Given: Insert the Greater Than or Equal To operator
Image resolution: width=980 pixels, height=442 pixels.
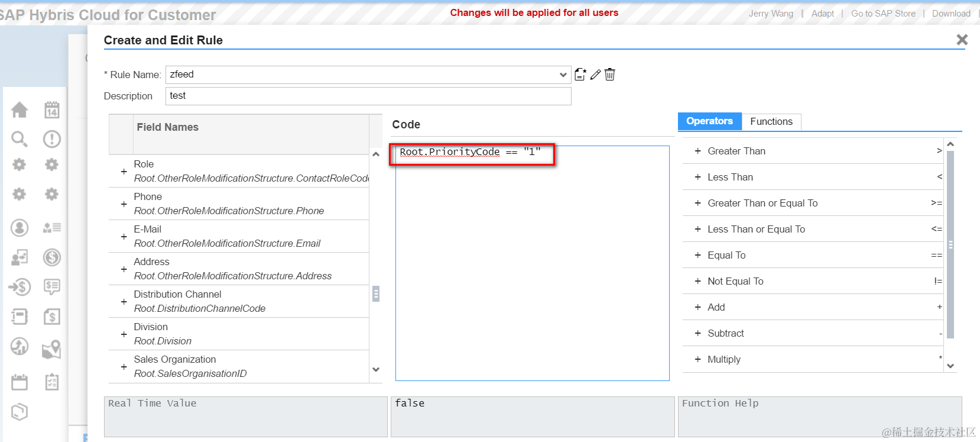Looking at the screenshot, I should click(697, 203).
